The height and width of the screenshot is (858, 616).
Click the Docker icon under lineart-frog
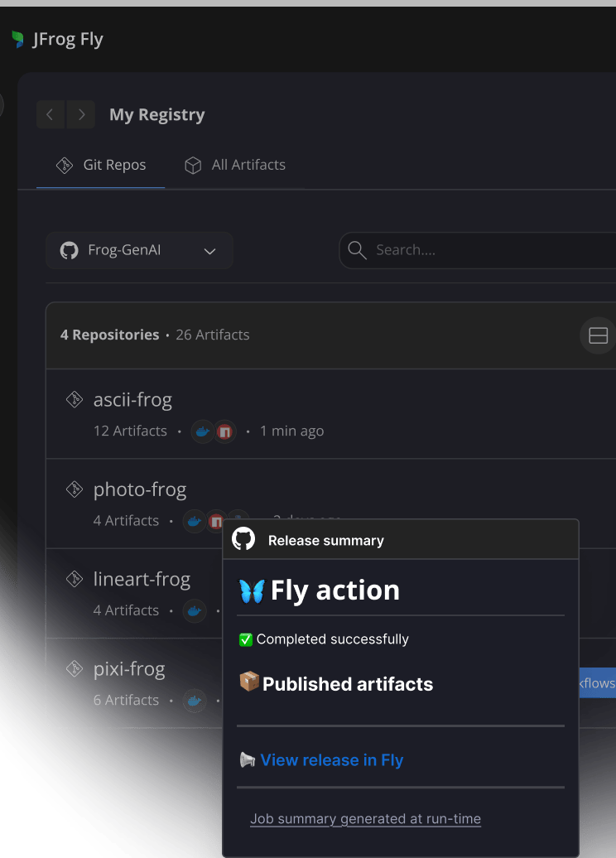(x=195, y=610)
